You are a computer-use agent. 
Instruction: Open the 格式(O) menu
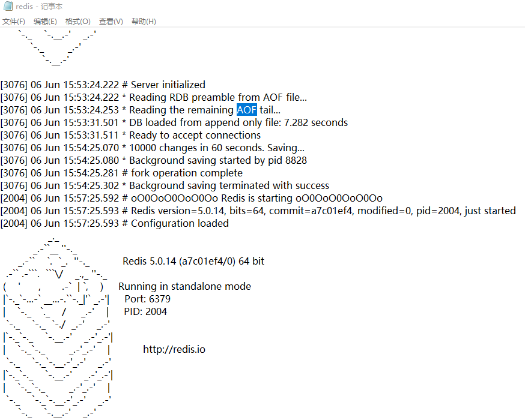[77, 22]
